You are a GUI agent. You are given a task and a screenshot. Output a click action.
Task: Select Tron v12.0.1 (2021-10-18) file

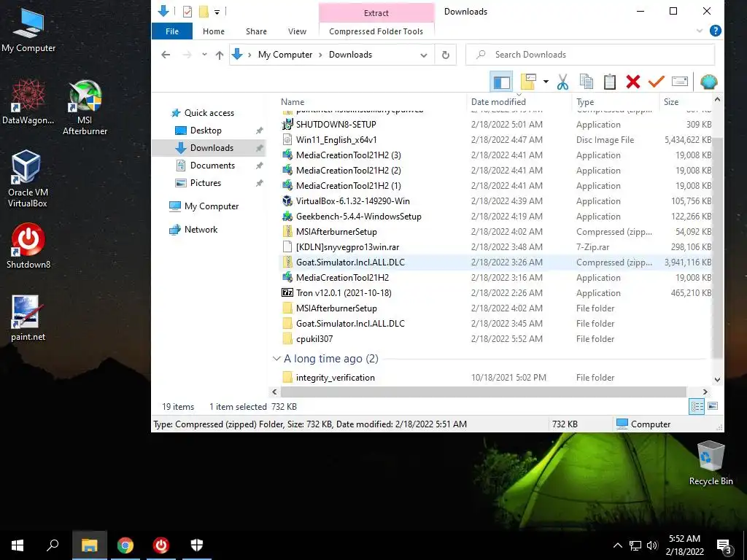pos(344,293)
